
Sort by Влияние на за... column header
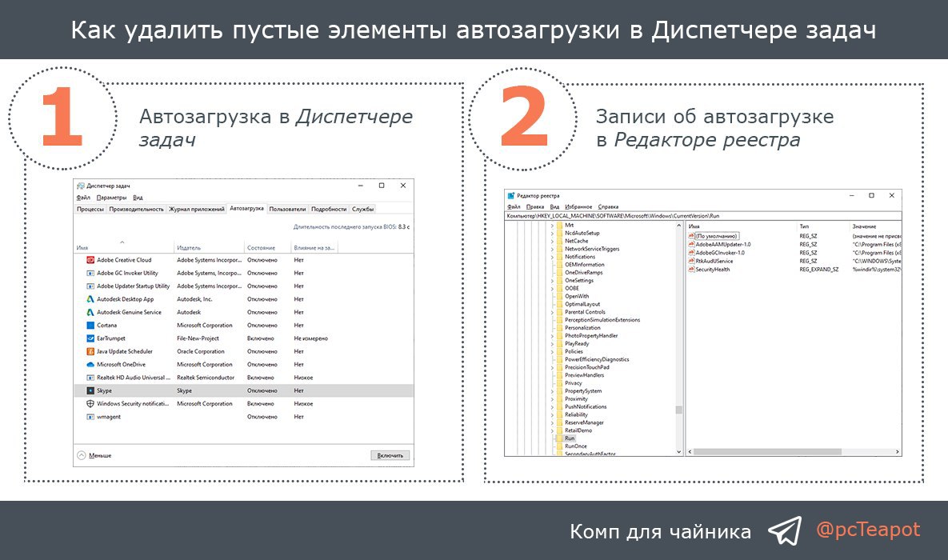(x=314, y=248)
